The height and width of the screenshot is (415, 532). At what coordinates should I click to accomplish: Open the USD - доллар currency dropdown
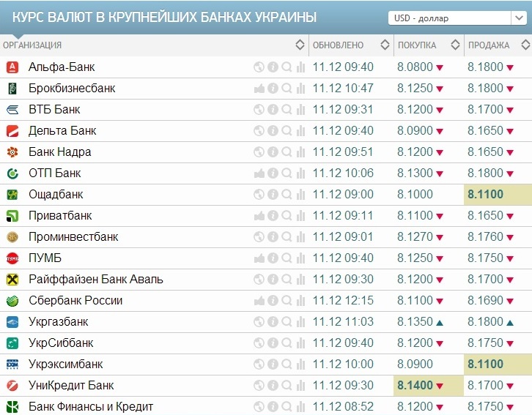point(457,18)
